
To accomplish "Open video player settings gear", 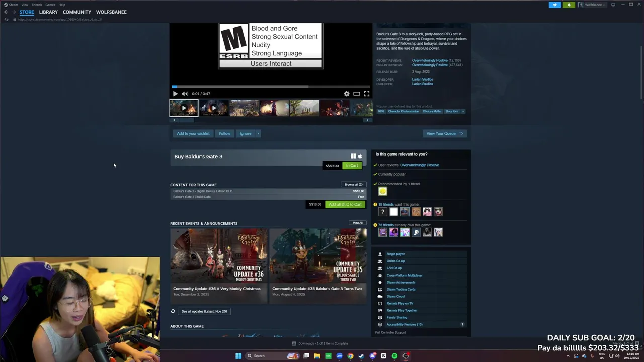I will click(x=346, y=94).
